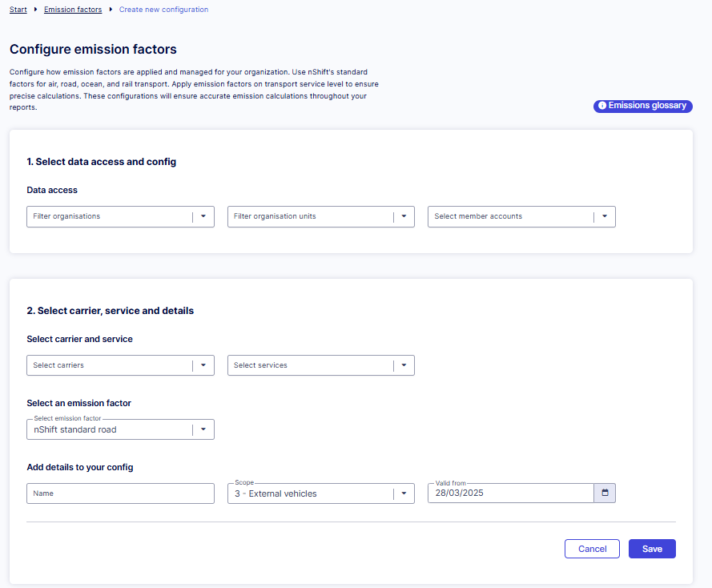Open the Select services dropdown arrow
This screenshot has width=712, height=588.
pos(404,365)
